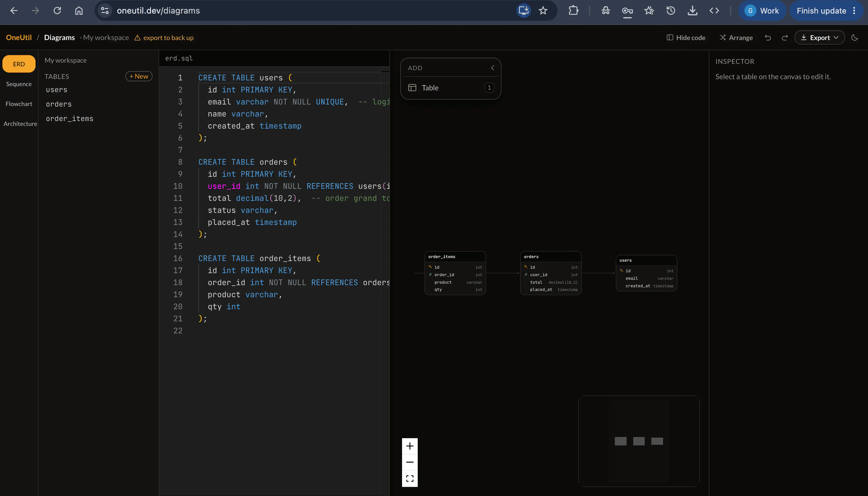The width and height of the screenshot is (868, 496).
Task: Open the browser extensions puzzle icon
Action: pyautogui.click(x=574, y=11)
